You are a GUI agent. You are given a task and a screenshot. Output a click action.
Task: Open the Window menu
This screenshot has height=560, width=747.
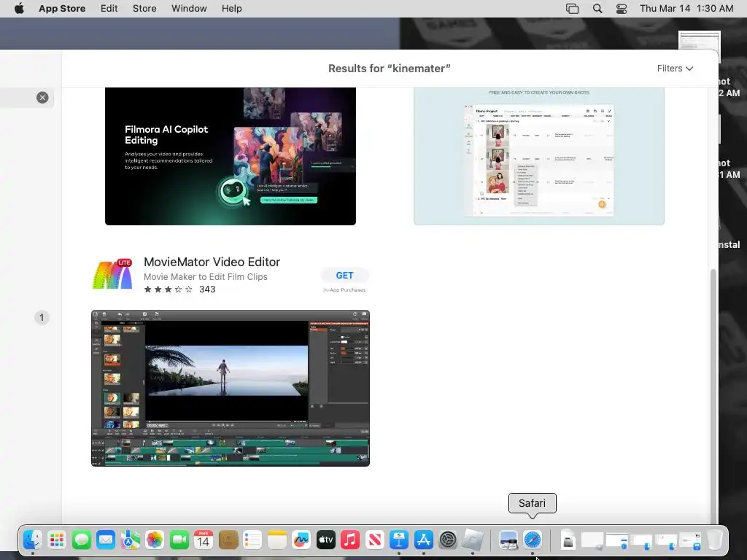(189, 9)
